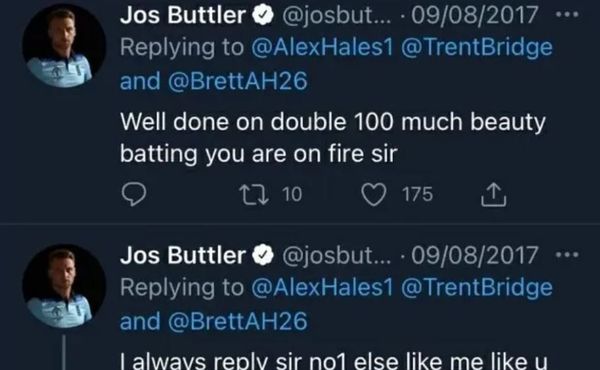Click verified badge on first tweet
The width and height of the screenshot is (600, 370).
click(262, 16)
